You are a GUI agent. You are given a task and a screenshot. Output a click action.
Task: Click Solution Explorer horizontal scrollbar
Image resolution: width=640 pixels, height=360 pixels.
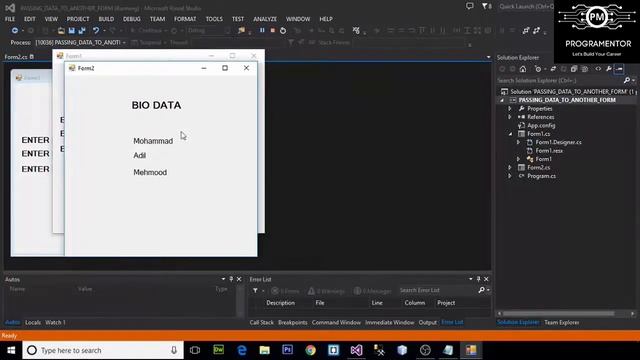tap(558, 313)
